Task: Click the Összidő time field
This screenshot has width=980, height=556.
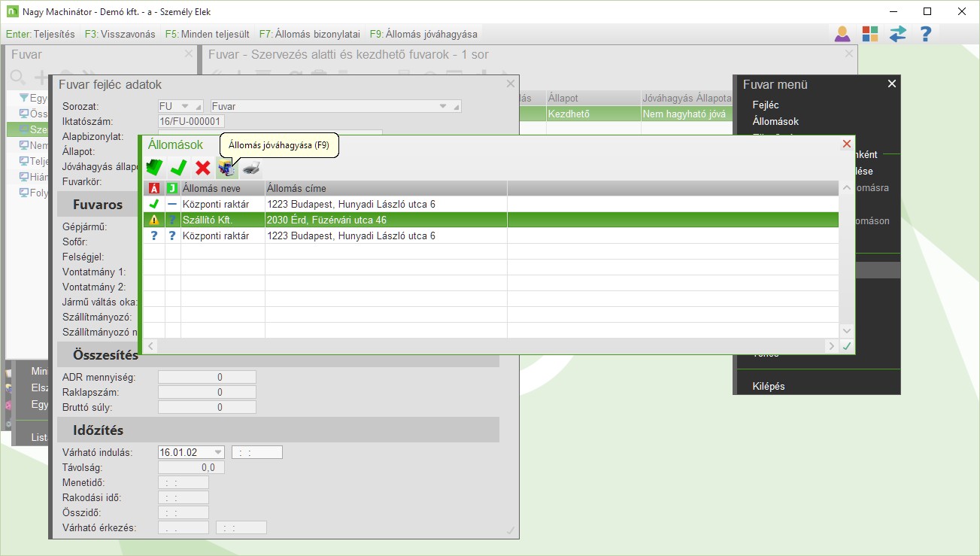Action: [x=184, y=512]
